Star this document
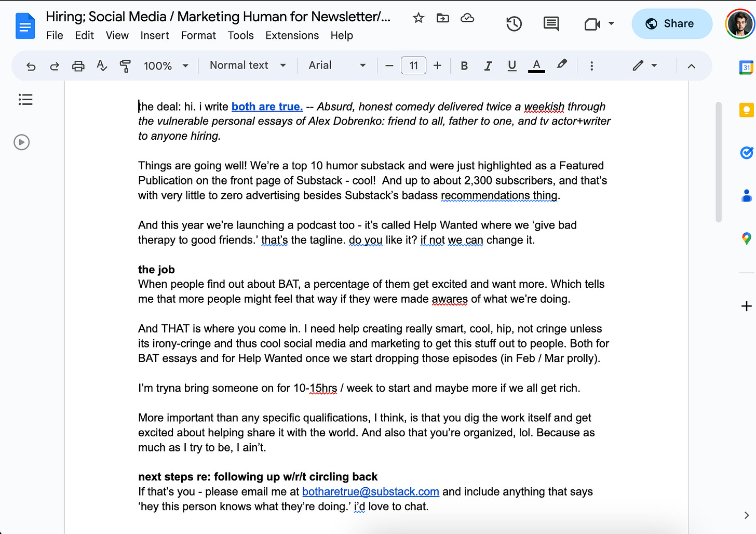Image resolution: width=756 pixels, height=534 pixels. [x=419, y=18]
